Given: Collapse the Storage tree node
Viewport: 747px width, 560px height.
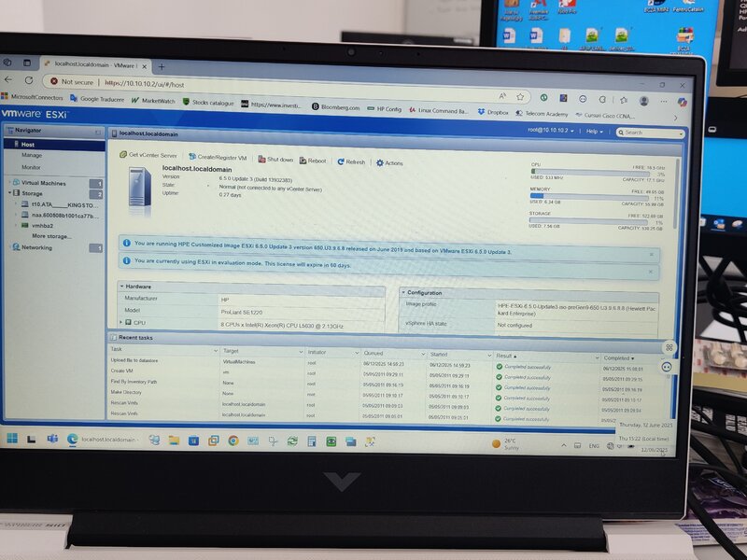Looking at the screenshot, I should click(x=9, y=193).
